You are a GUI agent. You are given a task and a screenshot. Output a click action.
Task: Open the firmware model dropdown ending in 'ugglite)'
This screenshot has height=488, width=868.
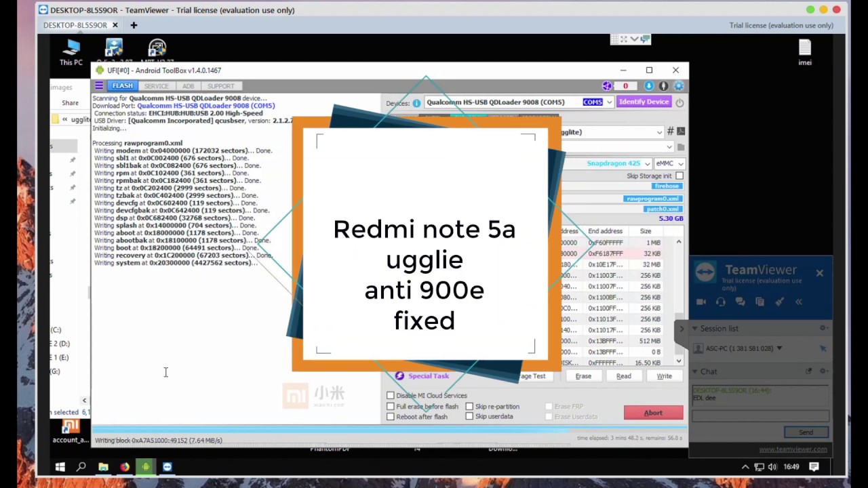pos(659,132)
